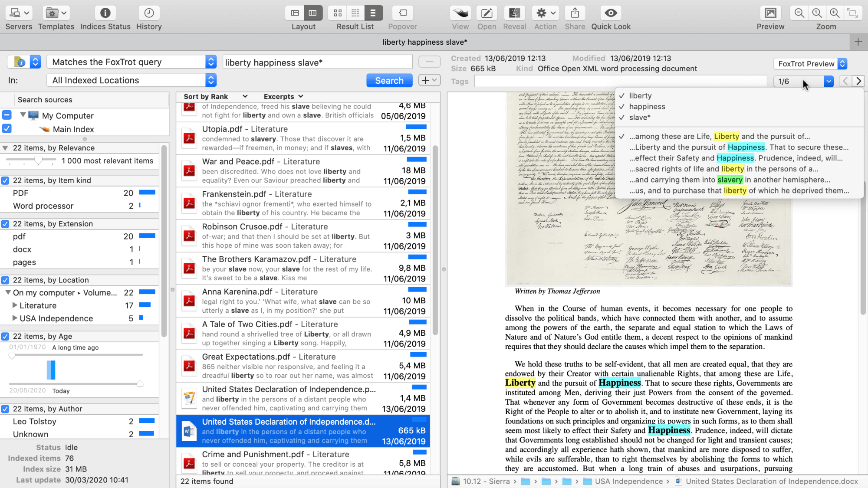Collapse the My Computer tree node
This screenshot has height=488, width=868.
[23, 115]
